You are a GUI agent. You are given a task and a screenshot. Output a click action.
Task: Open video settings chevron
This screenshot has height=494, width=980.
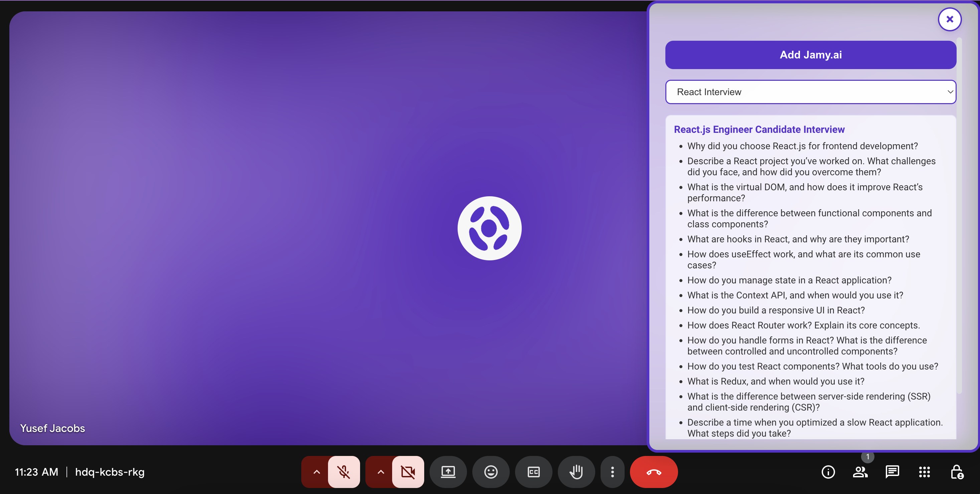[x=380, y=472]
